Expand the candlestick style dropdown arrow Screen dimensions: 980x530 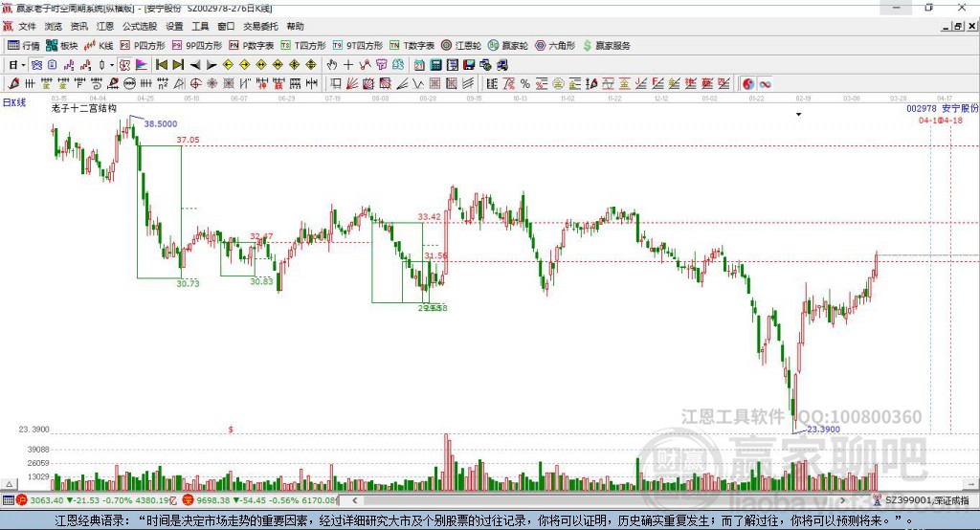click(x=112, y=65)
